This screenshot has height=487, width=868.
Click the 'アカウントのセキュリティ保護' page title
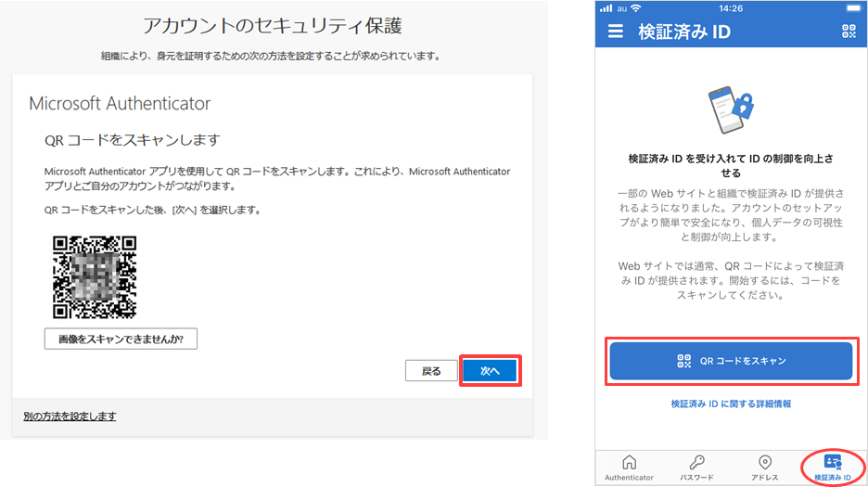point(273,25)
